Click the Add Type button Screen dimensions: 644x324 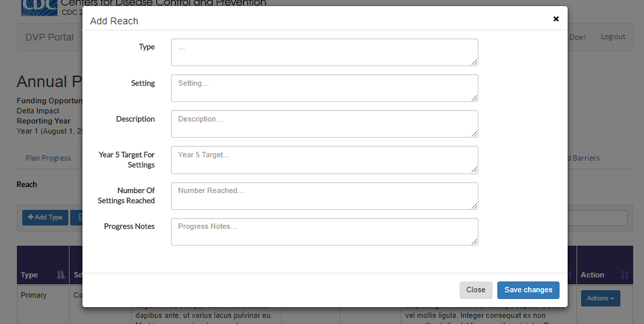tap(45, 217)
